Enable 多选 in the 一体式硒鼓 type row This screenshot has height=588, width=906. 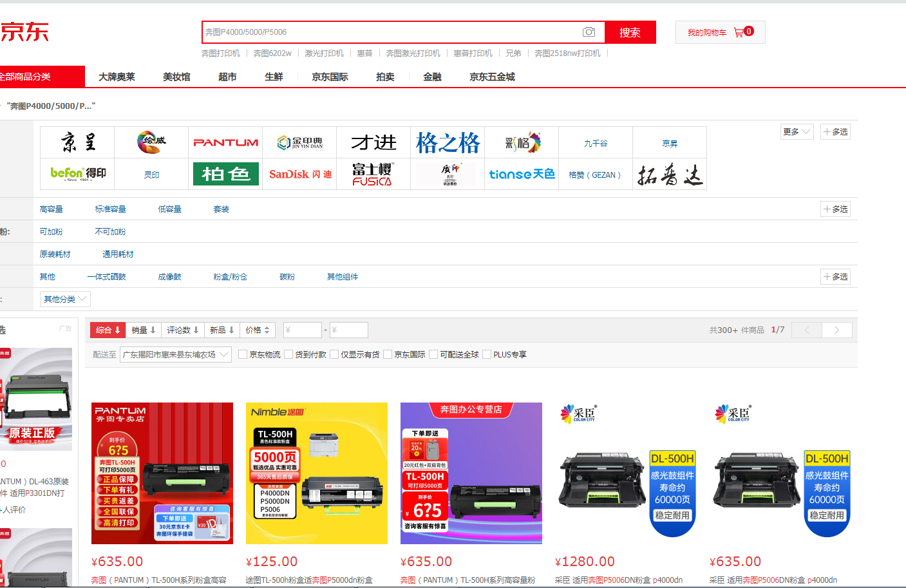[x=835, y=276]
